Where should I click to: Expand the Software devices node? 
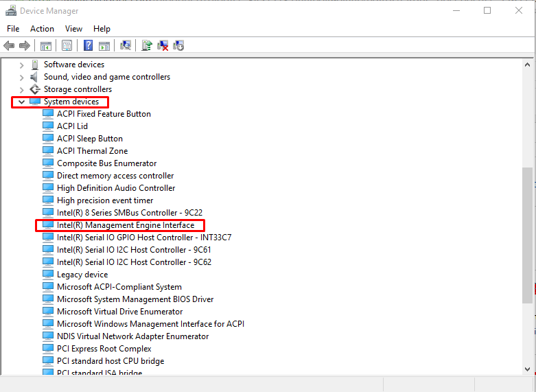click(21, 65)
